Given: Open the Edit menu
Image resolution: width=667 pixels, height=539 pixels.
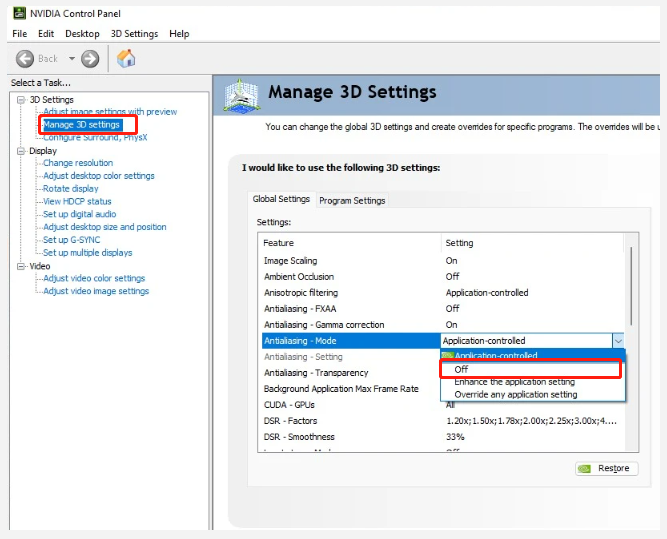Looking at the screenshot, I should pyautogui.click(x=46, y=34).
